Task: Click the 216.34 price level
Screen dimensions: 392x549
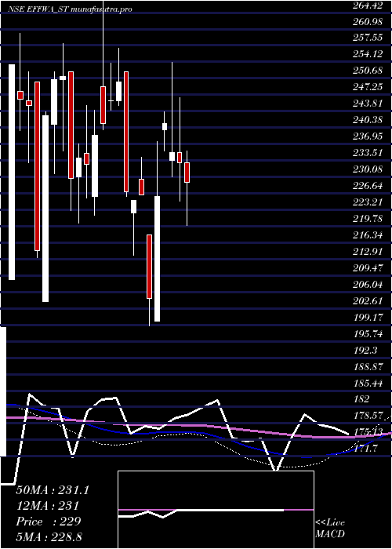Action: point(367,235)
